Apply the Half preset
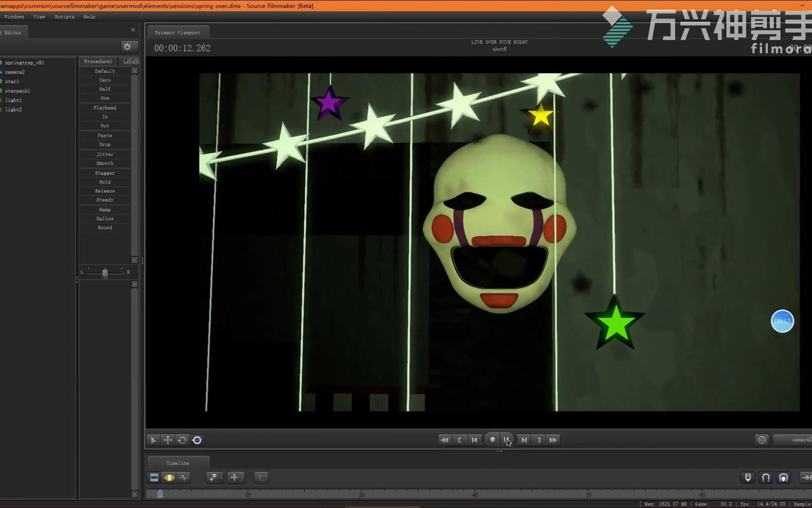812x508 pixels. click(104, 89)
